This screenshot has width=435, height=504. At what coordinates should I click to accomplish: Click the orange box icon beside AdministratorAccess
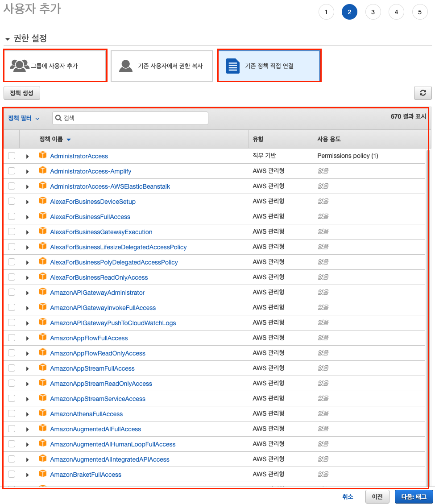click(43, 155)
